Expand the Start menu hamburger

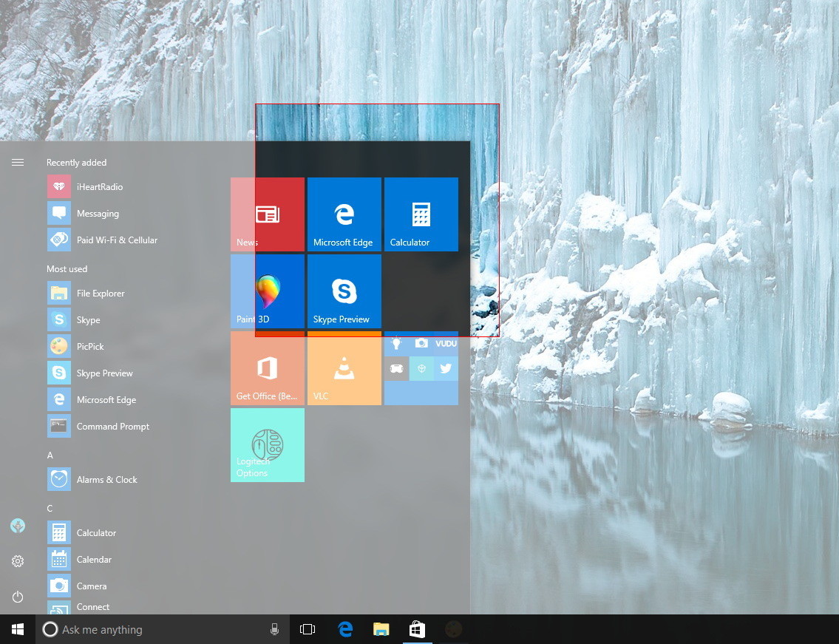pos(17,162)
